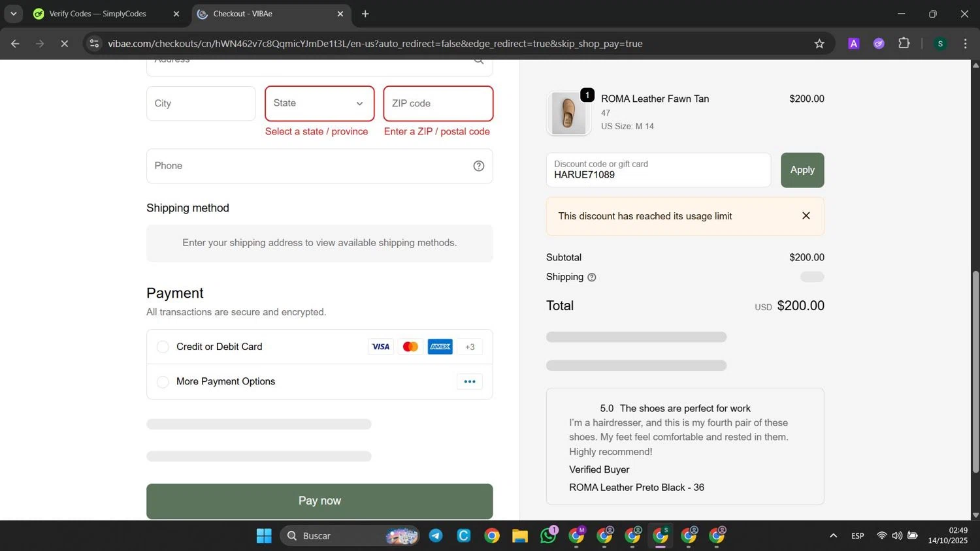Open the State dropdown
Screen dimensions: 980x551
tap(319, 103)
